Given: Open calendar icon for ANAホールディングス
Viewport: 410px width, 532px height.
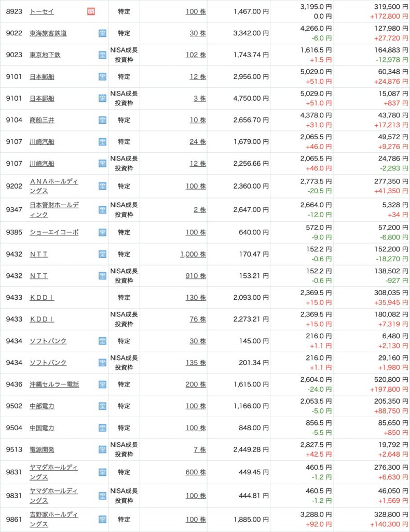Looking at the screenshot, I should coord(102,186).
